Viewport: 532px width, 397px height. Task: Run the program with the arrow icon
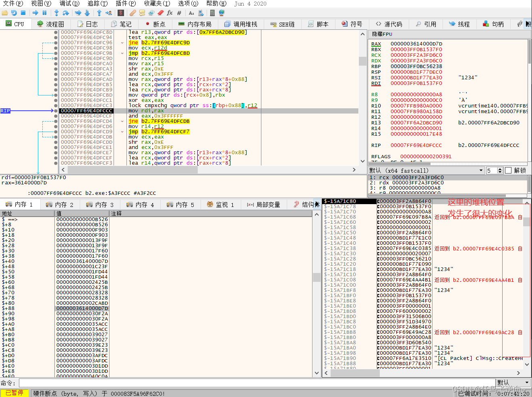coord(35,13)
